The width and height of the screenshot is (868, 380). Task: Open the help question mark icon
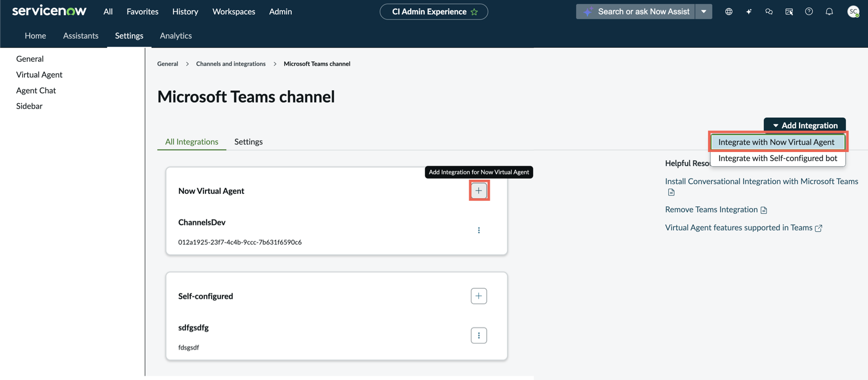tap(809, 11)
